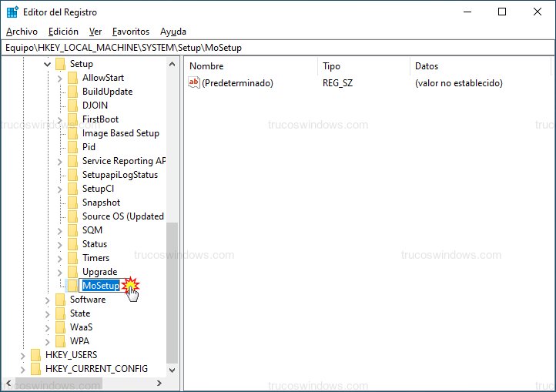Select the Software key folder icon

tap(60, 300)
